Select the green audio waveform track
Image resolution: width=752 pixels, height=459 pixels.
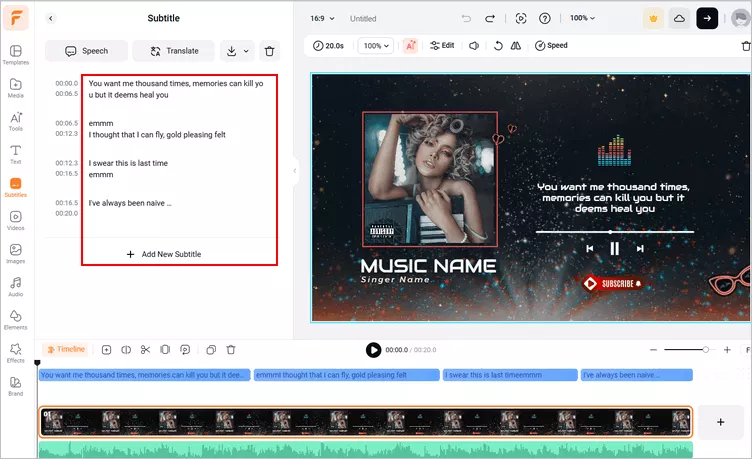(365, 450)
